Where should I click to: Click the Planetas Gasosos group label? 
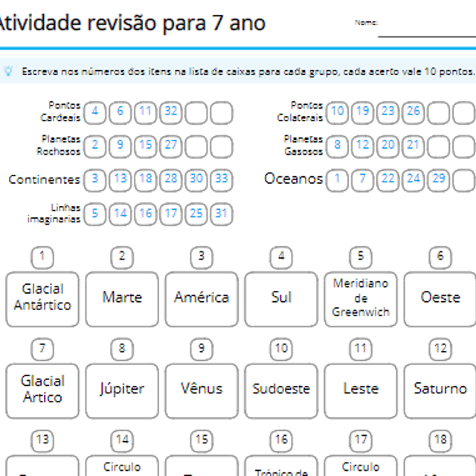(x=303, y=145)
